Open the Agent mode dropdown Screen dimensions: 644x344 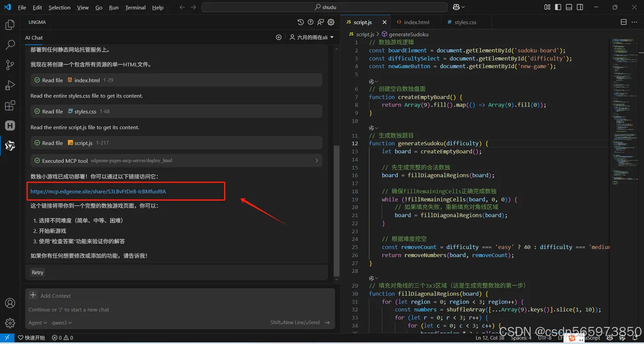click(38, 323)
